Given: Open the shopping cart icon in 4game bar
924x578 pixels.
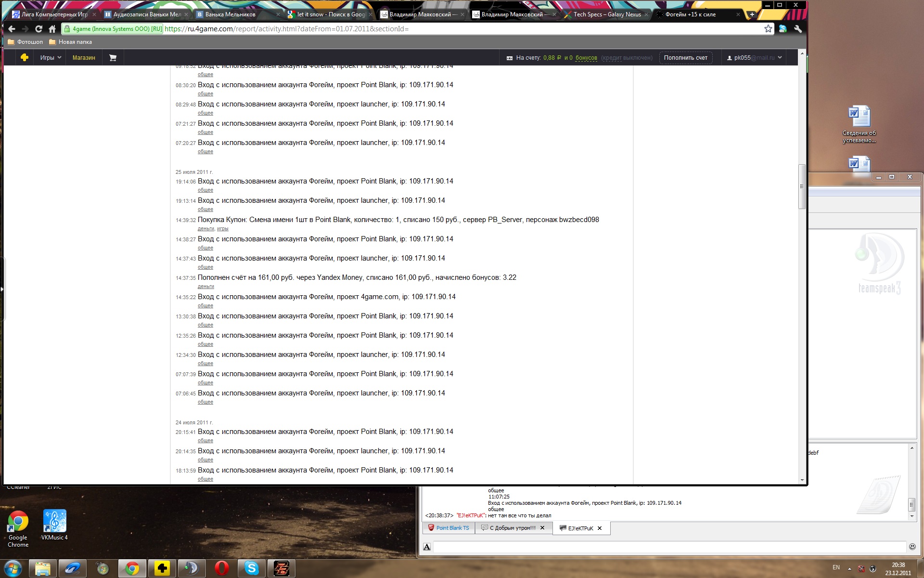Looking at the screenshot, I should (x=113, y=57).
